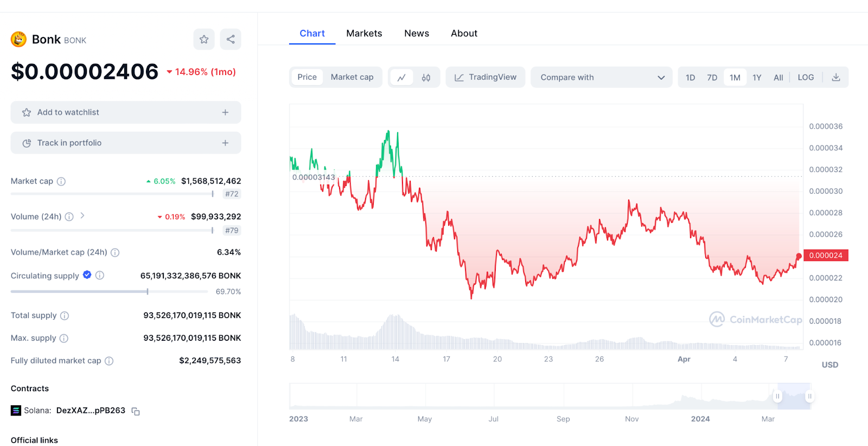Select 1D time range
This screenshot has width=868, height=446.
click(690, 78)
